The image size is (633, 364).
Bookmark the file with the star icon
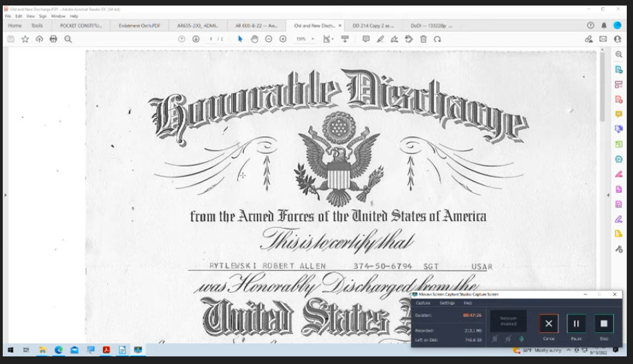click(x=25, y=39)
